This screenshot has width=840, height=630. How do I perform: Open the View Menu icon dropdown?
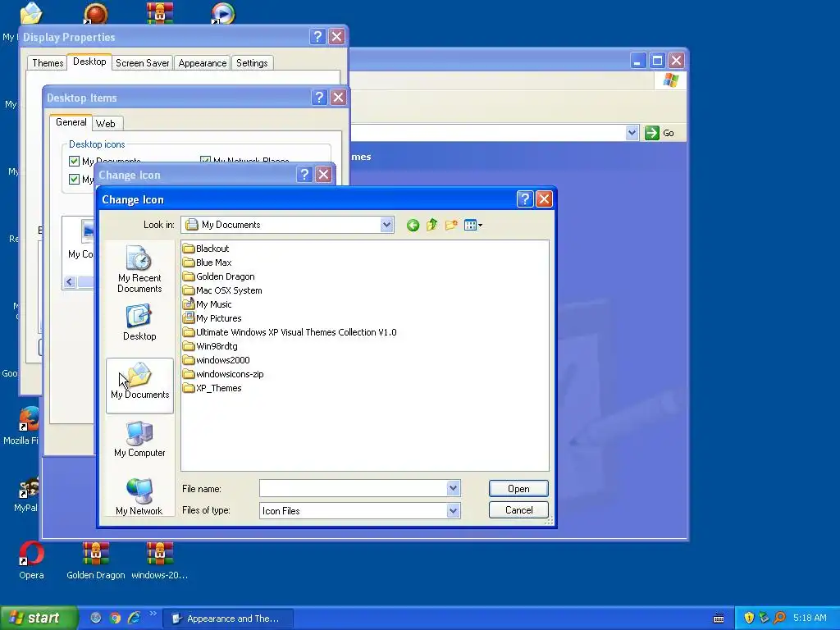pos(473,225)
